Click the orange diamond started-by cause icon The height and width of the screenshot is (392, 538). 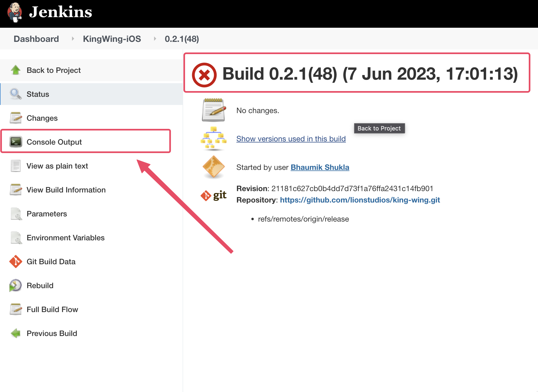coord(214,167)
